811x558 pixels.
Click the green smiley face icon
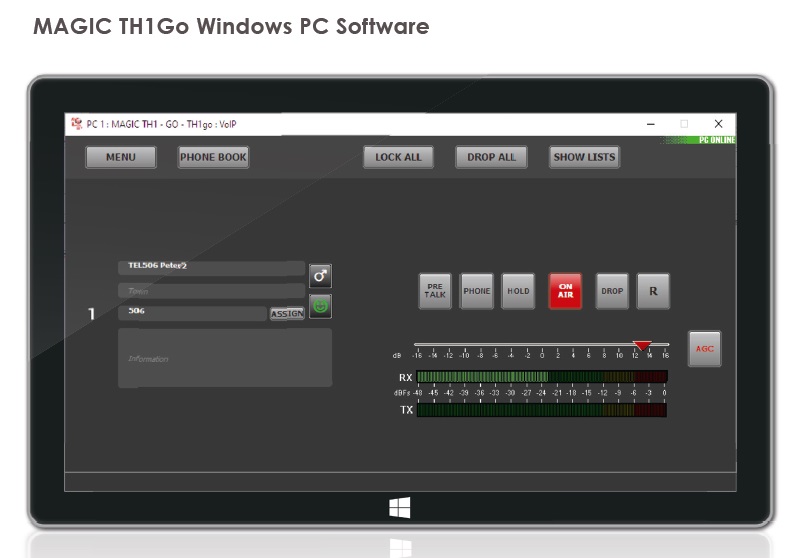point(320,306)
